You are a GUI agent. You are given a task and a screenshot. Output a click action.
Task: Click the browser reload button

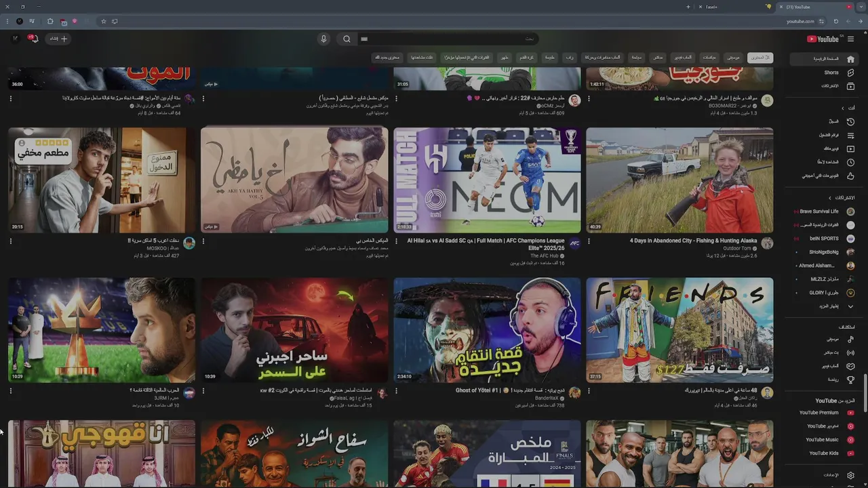pos(835,21)
